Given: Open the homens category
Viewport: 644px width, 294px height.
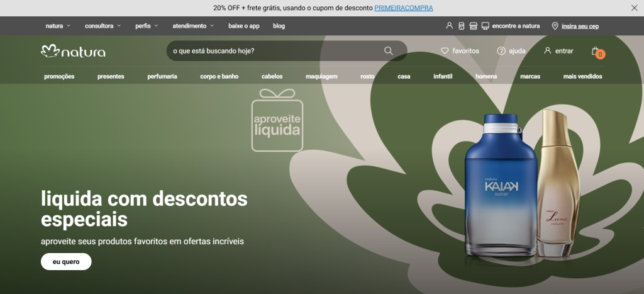Looking at the screenshot, I should click(486, 76).
